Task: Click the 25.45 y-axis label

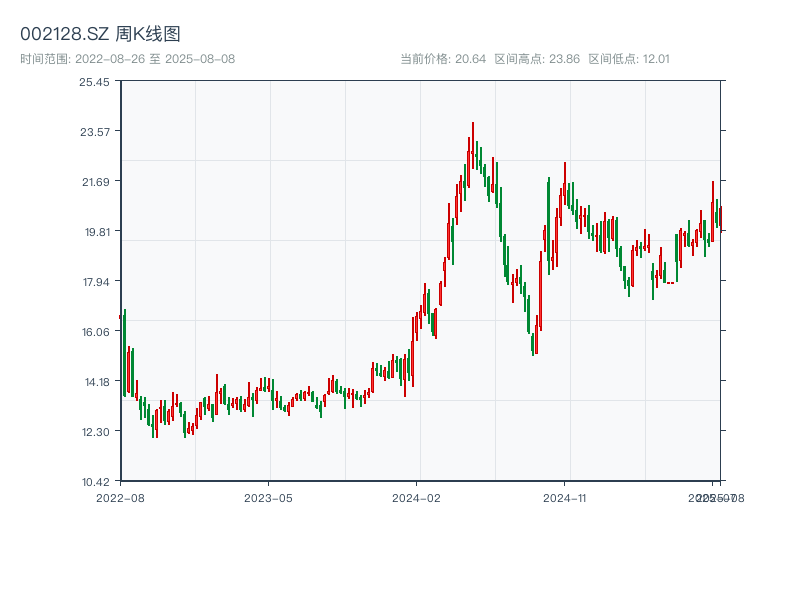Action: click(94, 82)
